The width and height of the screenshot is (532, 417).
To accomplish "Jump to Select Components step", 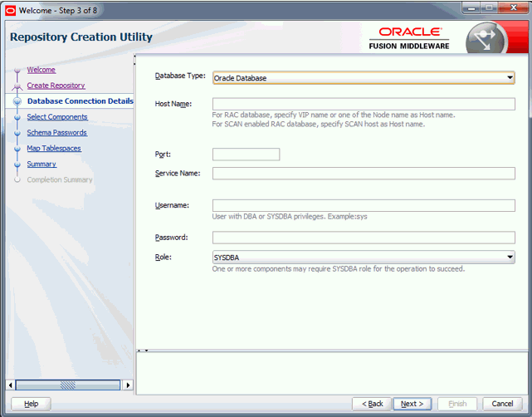I will (57, 117).
